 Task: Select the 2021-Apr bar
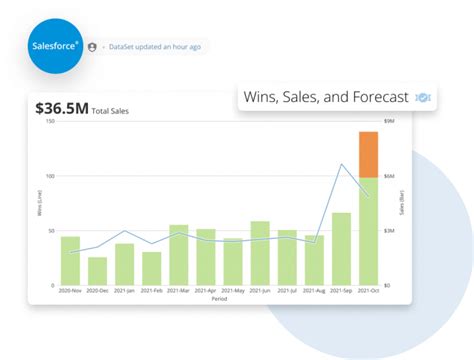point(206,257)
